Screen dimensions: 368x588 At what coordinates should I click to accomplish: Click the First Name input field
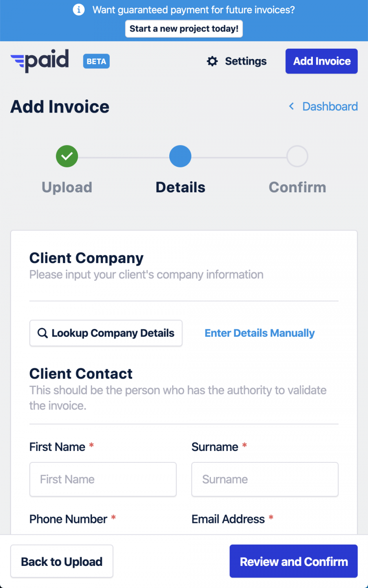103,480
